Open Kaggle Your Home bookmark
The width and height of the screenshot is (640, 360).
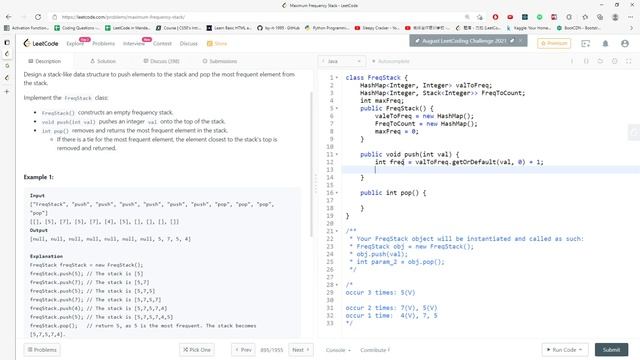tap(529, 28)
